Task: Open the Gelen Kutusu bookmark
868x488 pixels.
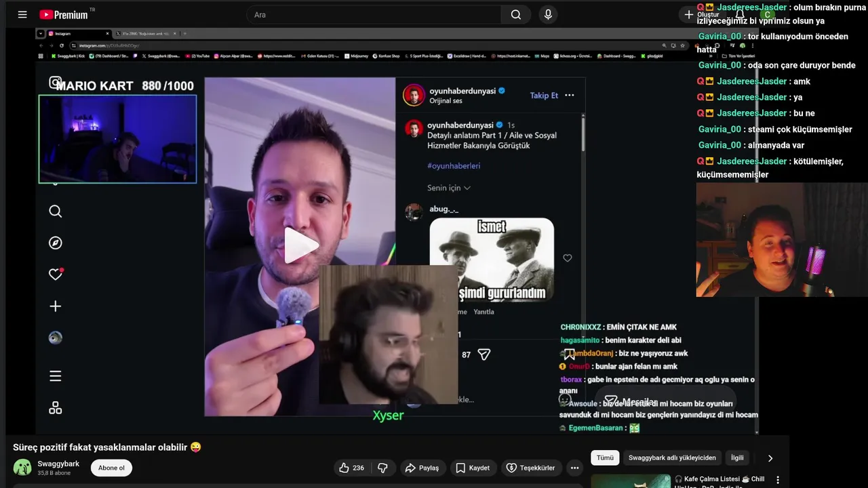Action: coord(321,56)
